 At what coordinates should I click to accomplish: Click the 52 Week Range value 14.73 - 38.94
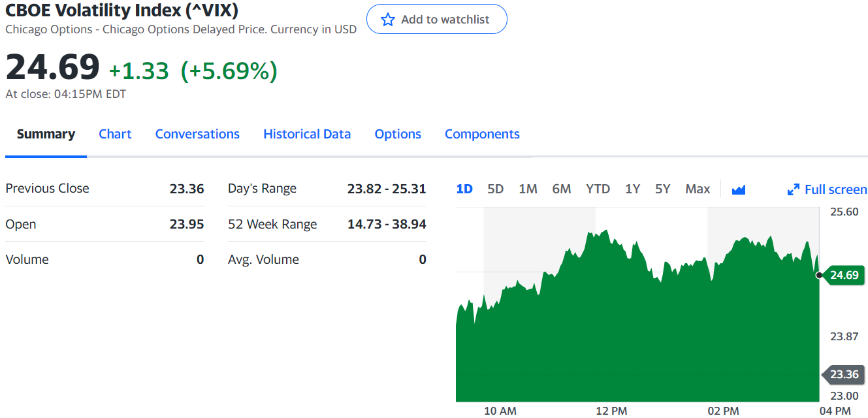387,224
